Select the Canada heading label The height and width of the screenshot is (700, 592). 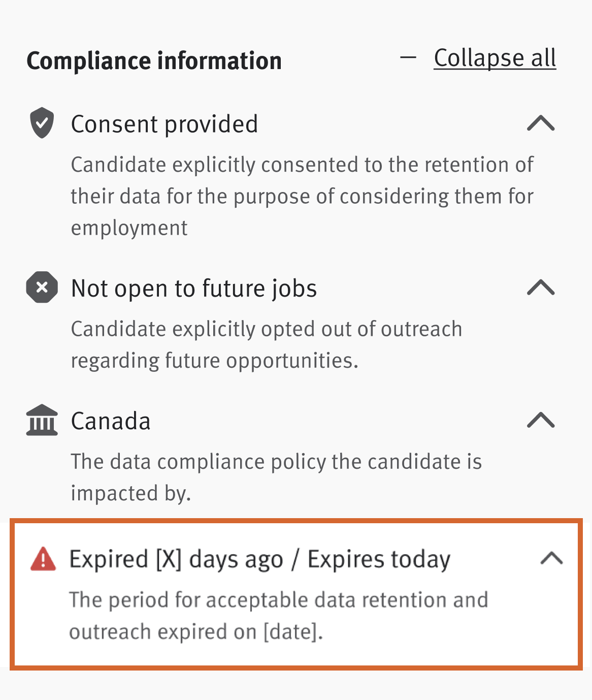click(111, 421)
